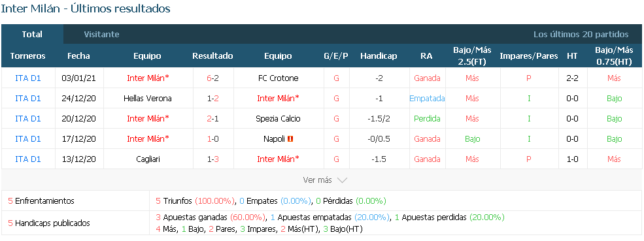Viewport: 644px width, 241px height.
Task: Click Inter Milán in the 24/12/20 row
Action: pos(278,99)
